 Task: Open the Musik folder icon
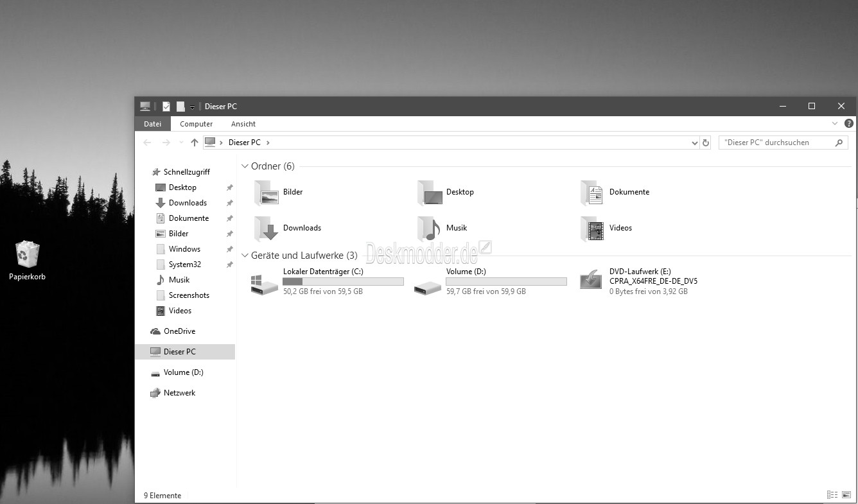coord(429,229)
